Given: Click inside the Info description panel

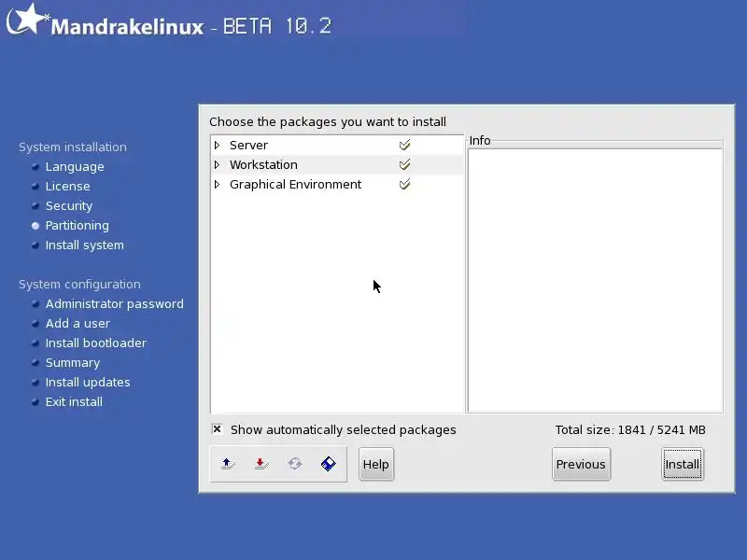Looking at the screenshot, I should coord(595,280).
